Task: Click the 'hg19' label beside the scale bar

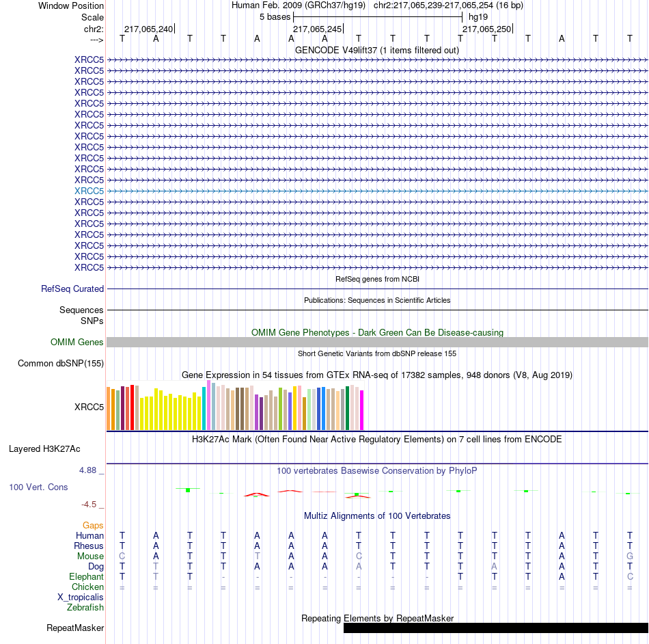Action: coord(478,17)
